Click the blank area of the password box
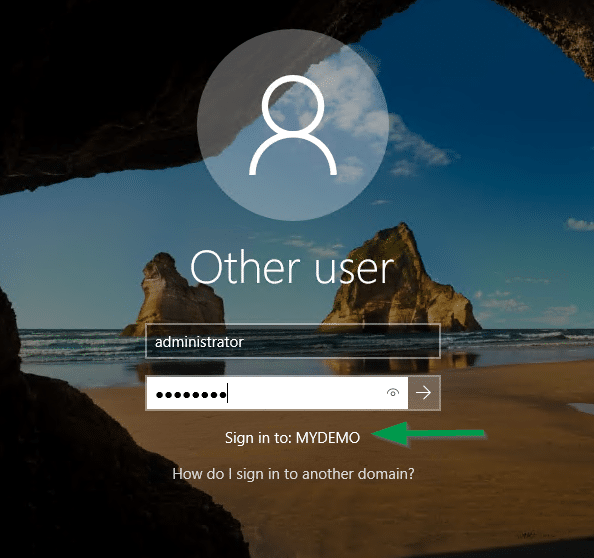The image size is (594, 558). [x=307, y=393]
